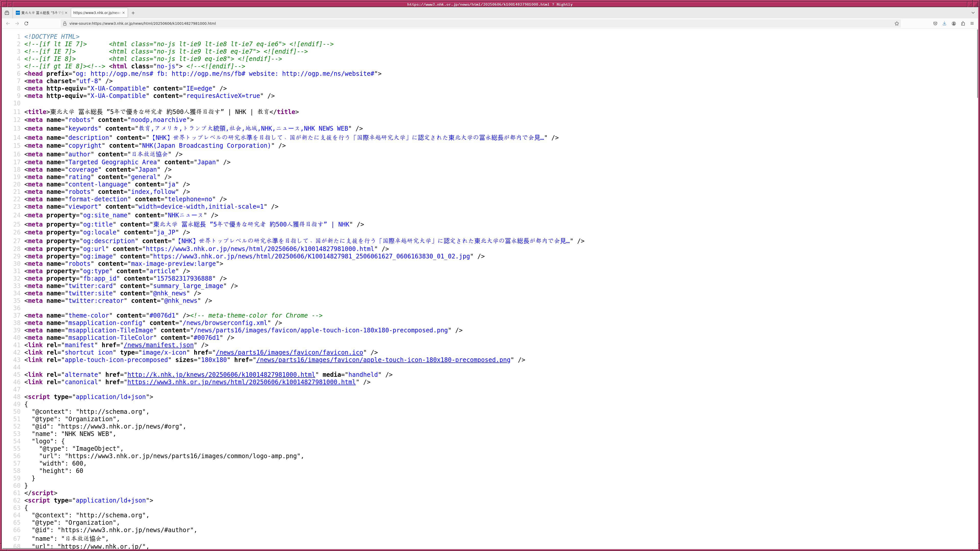Open the Downloads panel

pyautogui.click(x=944, y=23)
